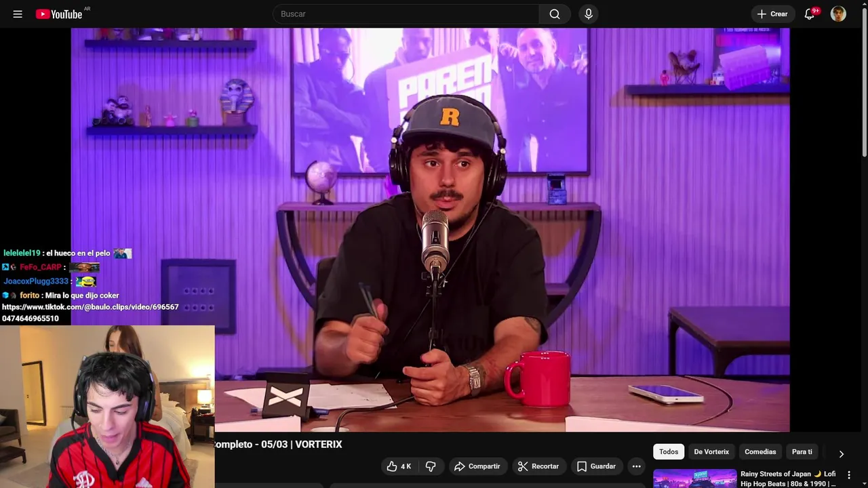Click the tiktok.com link in chat overlay

(90, 312)
